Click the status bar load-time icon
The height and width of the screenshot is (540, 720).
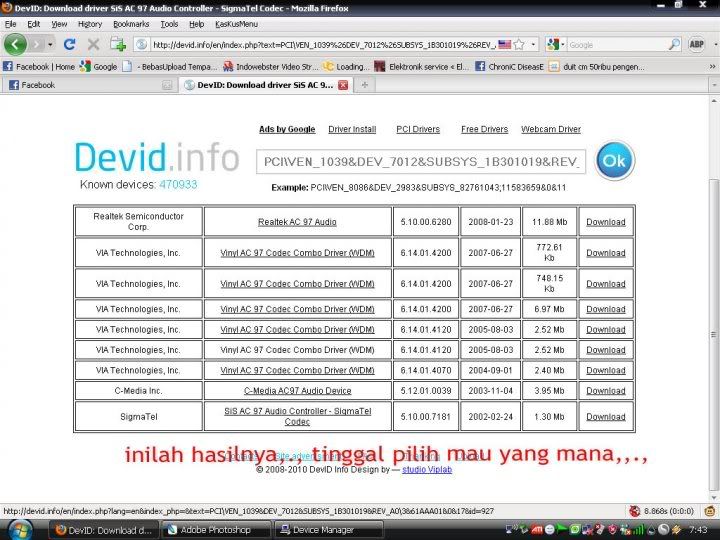click(635, 511)
